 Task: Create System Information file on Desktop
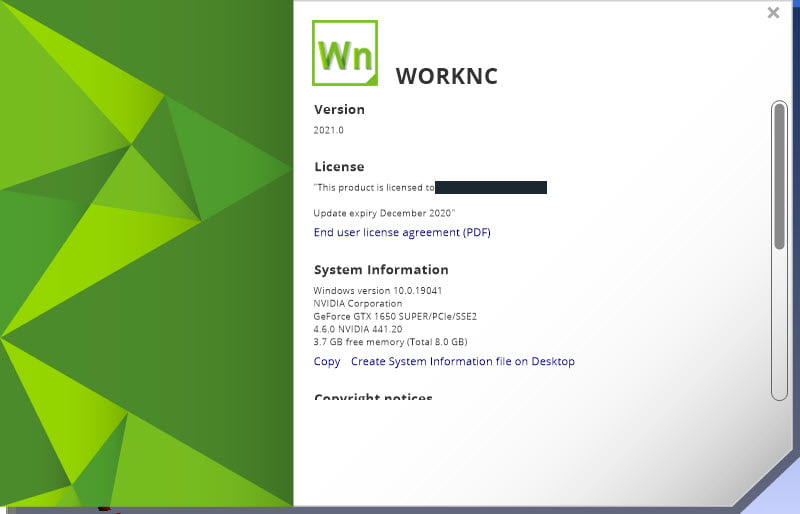click(463, 361)
